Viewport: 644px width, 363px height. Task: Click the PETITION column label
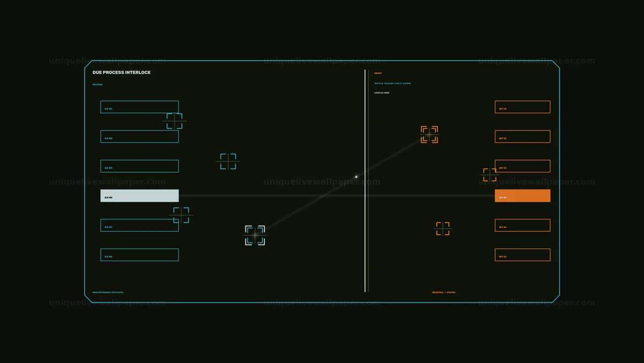pos(97,85)
